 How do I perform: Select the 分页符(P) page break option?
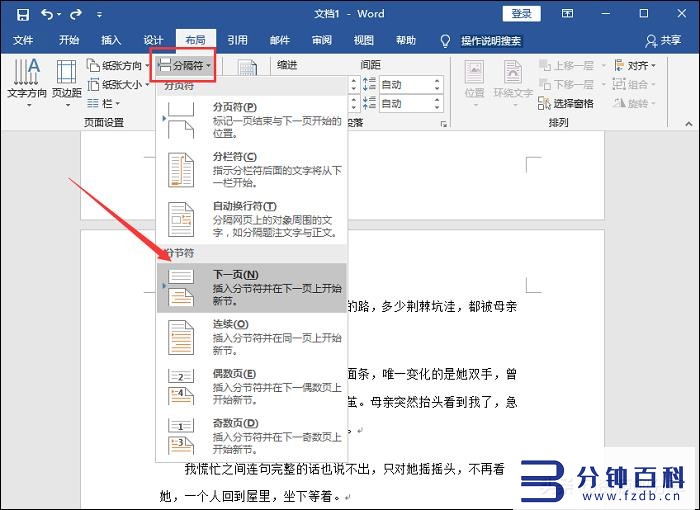[251, 120]
